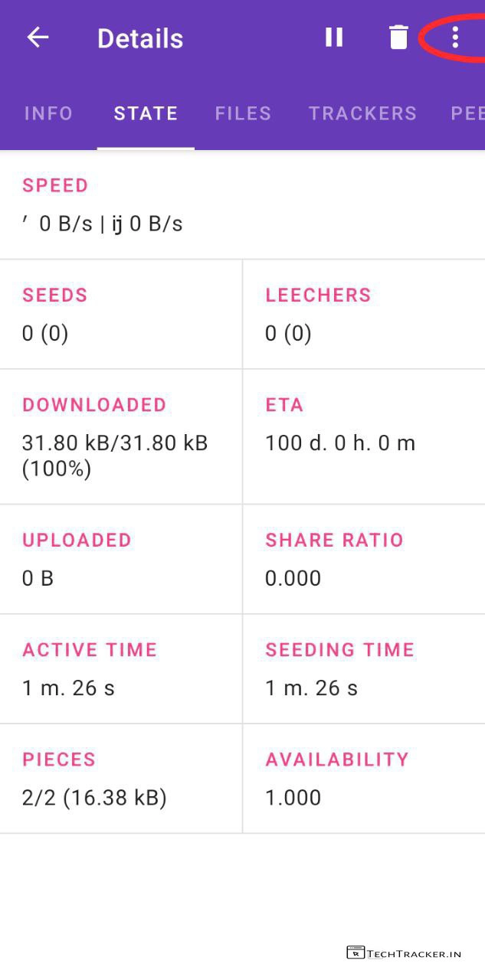The height and width of the screenshot is (980, 485).
Task: Go to the TRACKERS tab
Action: (362, 113)
